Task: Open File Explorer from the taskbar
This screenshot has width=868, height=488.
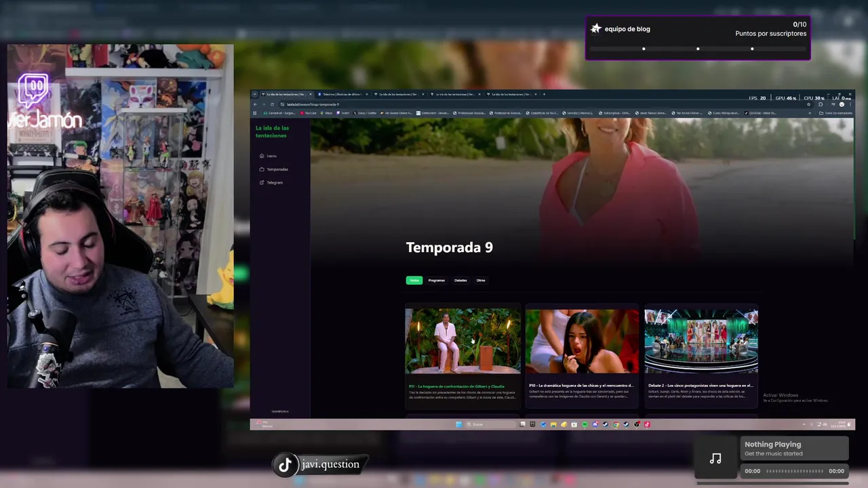Action: click(553, 424)
